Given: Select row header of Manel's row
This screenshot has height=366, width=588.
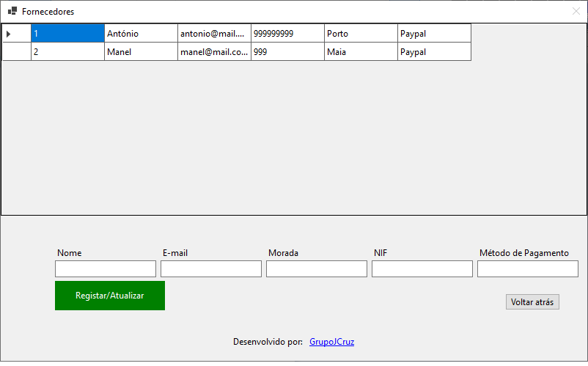Looking at the screenshot, I should (x=16, y=52).
